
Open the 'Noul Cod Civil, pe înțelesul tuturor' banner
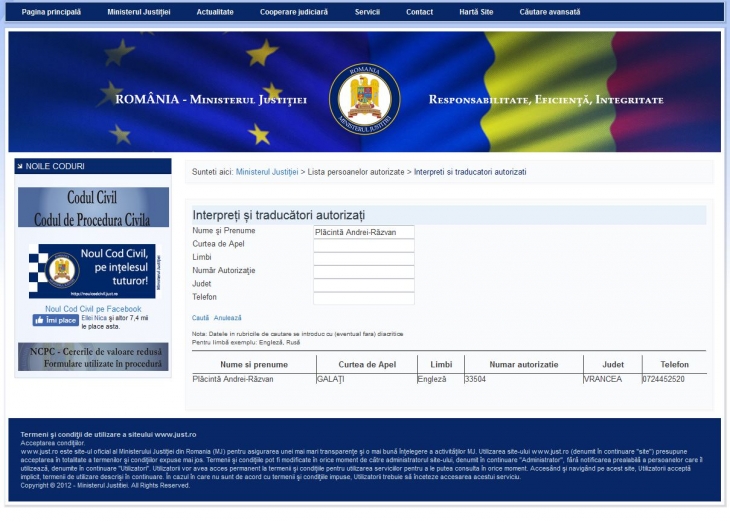click(92, 270)
